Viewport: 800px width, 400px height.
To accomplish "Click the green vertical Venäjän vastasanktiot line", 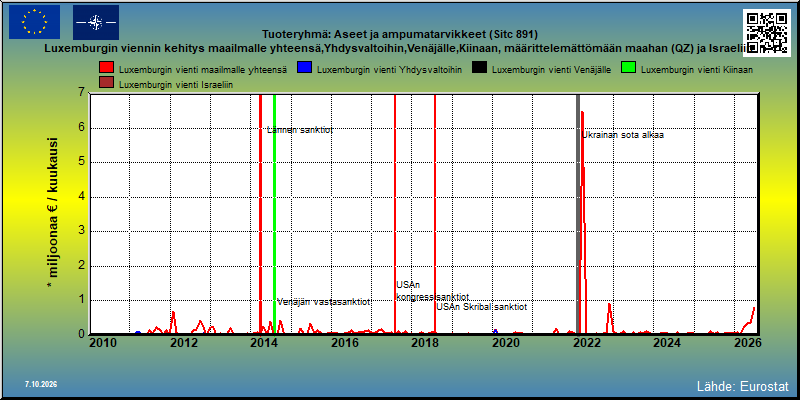I will [x=274, y=214].
